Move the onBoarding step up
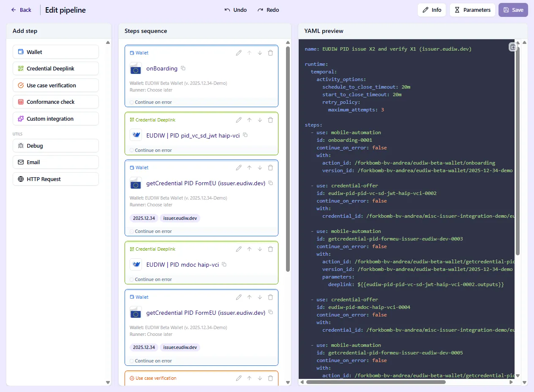This screenshot has height=392, width=534. 249,53
